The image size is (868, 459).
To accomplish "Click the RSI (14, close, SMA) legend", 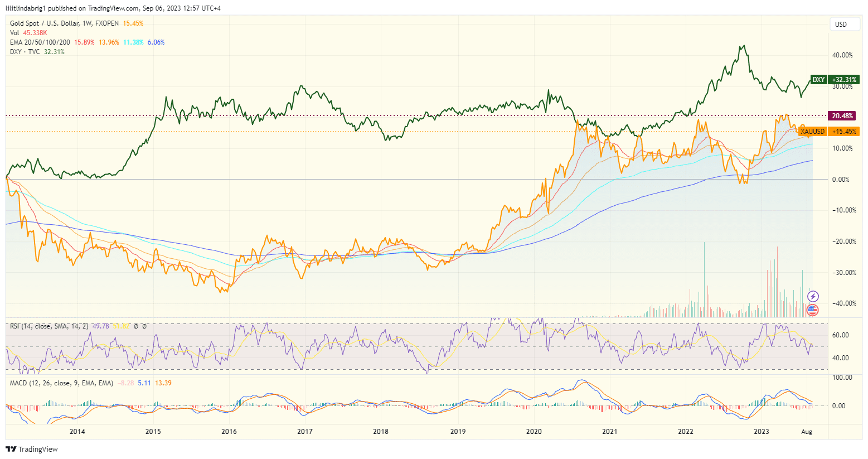I will point(50,326).
